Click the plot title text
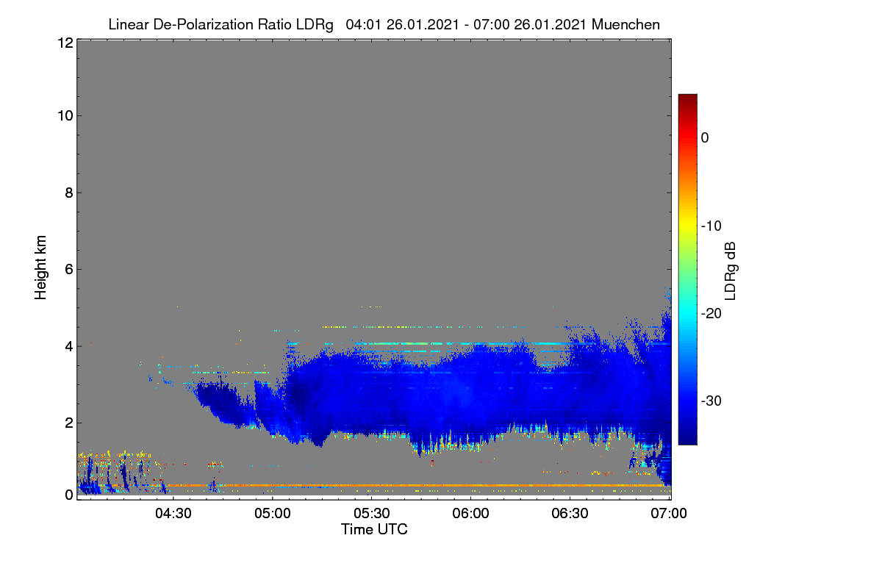This screenshot has height=588, width=882. coord(384,24)
